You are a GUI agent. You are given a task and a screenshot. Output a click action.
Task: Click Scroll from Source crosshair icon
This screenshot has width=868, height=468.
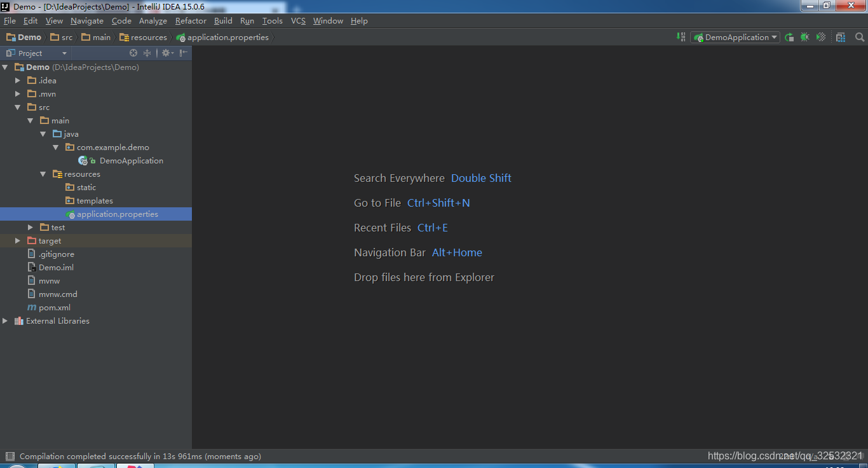[133, 53]
